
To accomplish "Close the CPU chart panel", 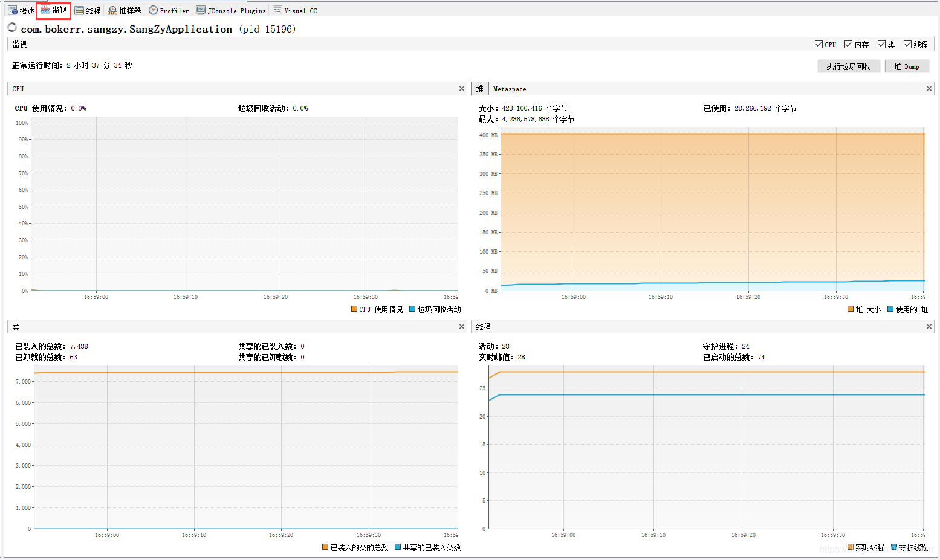I will pos(462,89).
